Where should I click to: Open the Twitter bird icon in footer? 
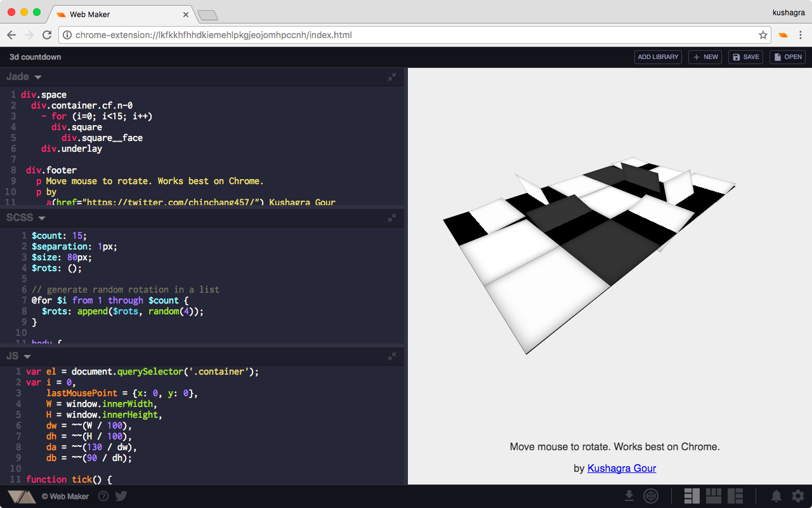click(121, 496)
